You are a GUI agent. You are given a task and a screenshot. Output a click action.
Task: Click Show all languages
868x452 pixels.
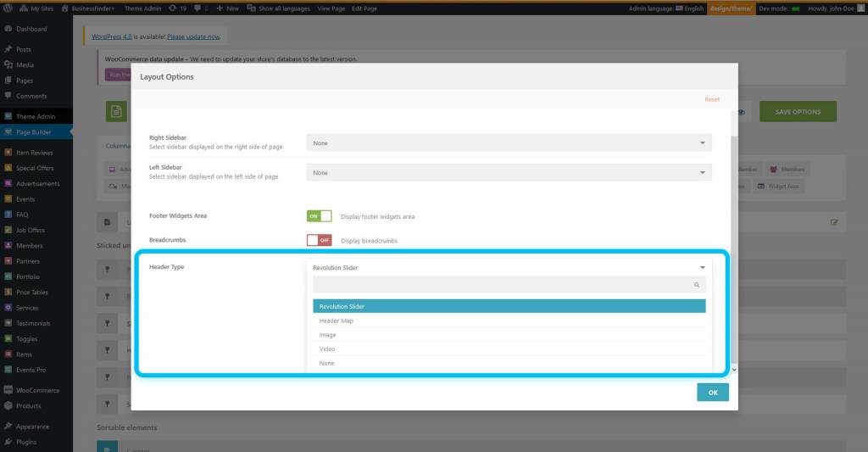pos(278,8)
